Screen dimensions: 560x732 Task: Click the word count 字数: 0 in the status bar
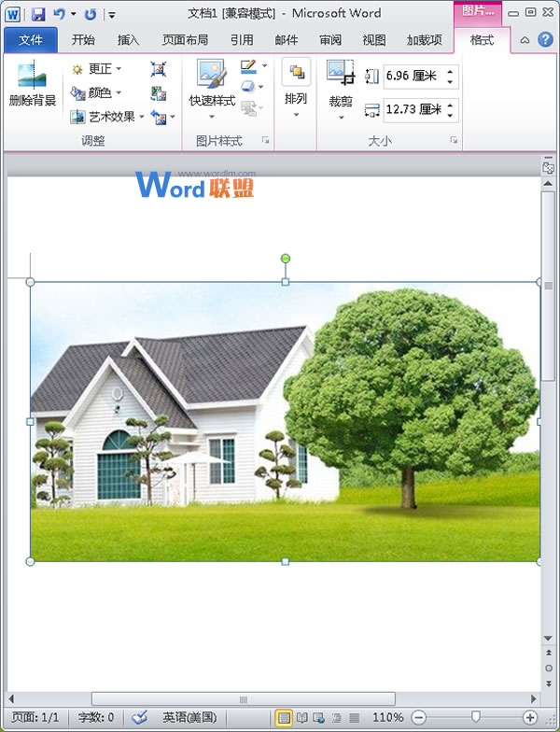(x=95, y=717)
